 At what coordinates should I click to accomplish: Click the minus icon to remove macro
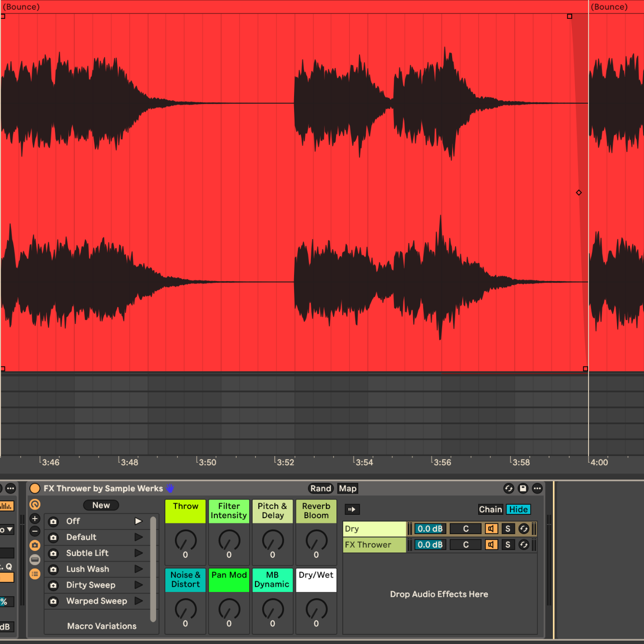tap(35, 531)
